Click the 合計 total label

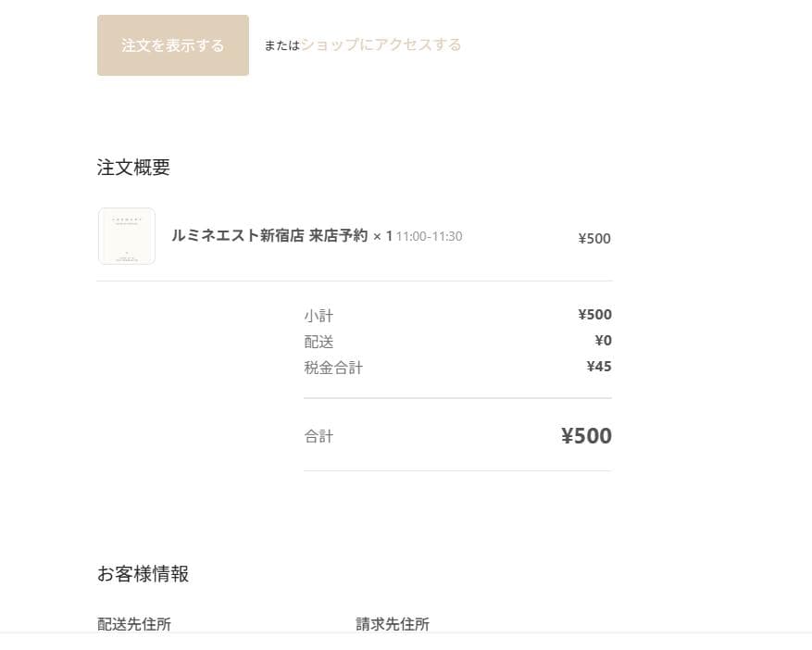319,436
